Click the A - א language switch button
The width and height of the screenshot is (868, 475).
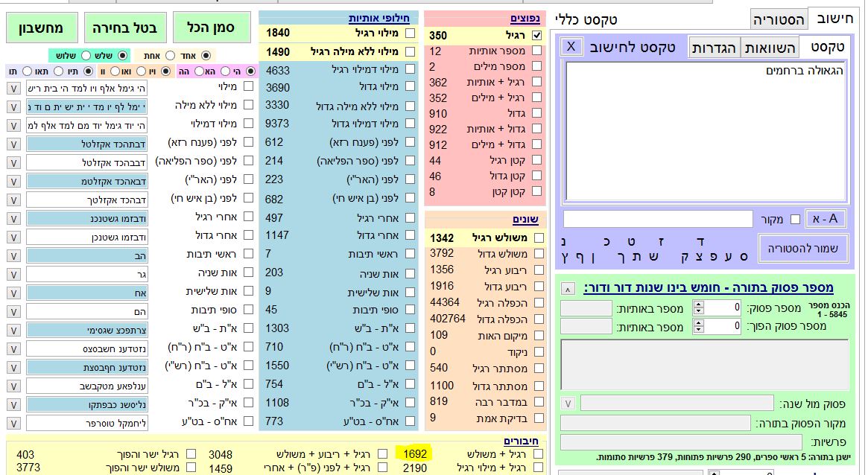click(825, 218)
